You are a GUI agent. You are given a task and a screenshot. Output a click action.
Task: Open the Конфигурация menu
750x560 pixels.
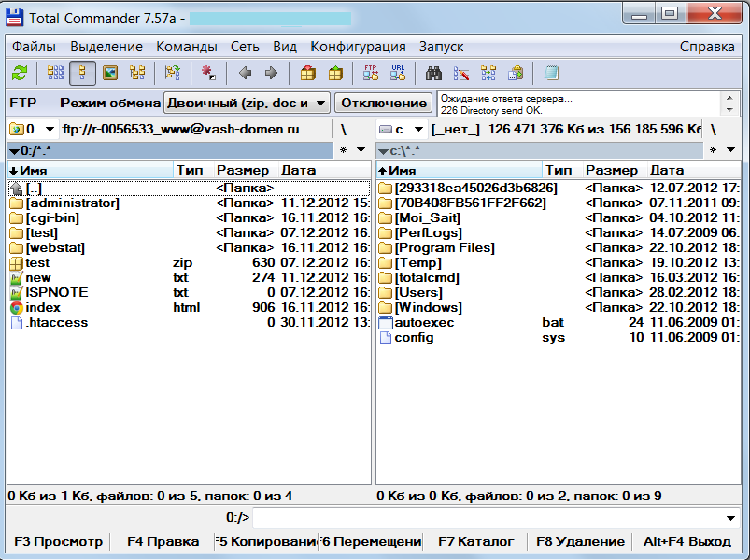(x=358, y=47)
